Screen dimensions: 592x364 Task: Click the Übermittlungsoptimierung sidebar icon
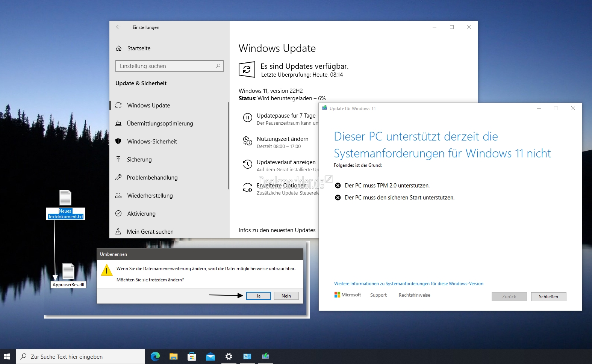118,123
